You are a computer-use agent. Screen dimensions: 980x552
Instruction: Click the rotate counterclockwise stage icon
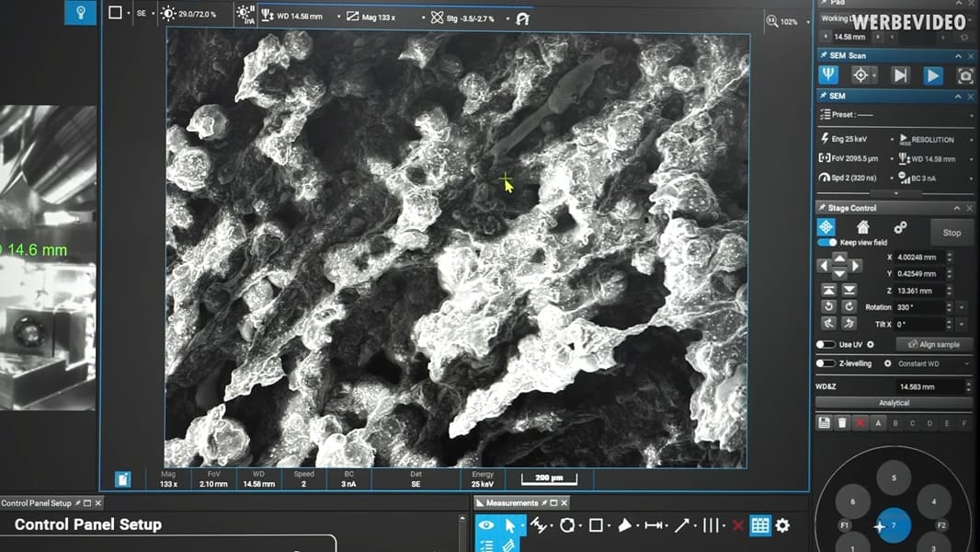click(x=828, y=306)
